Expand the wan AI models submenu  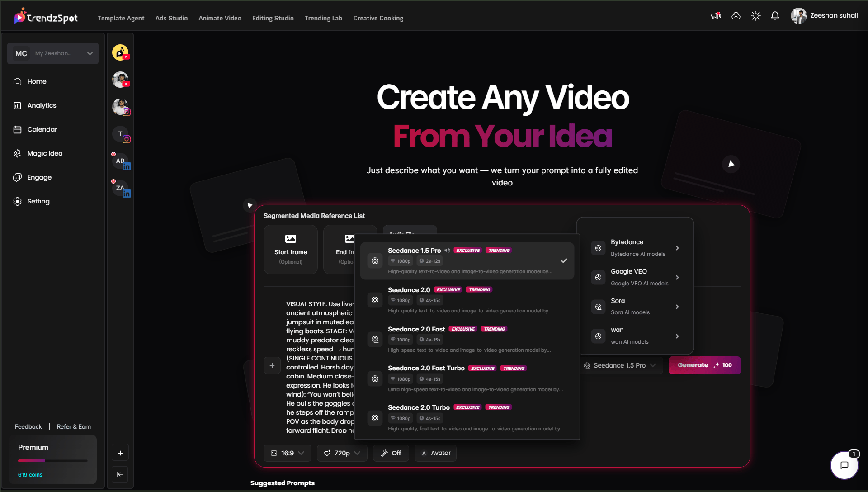pos(635,336)
